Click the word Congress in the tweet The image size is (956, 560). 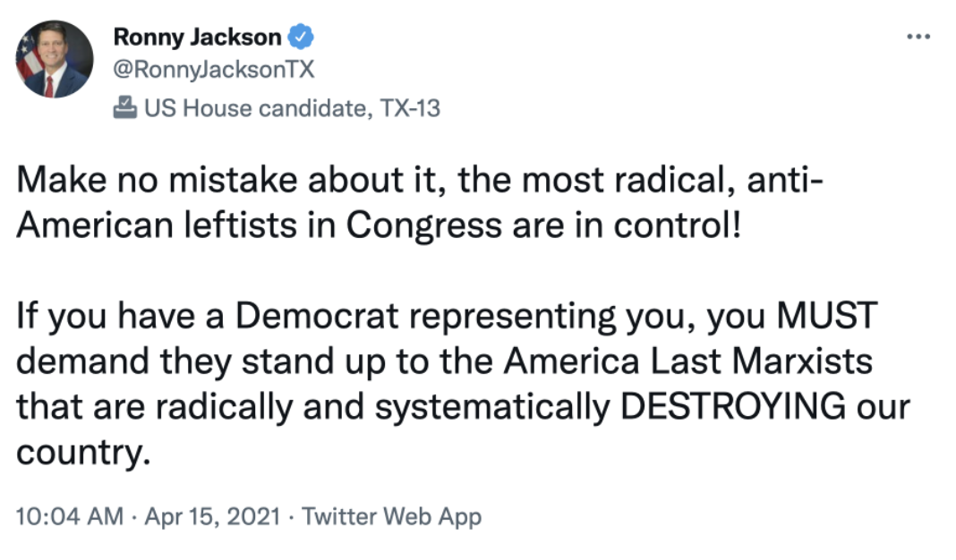tap(423, 226)
